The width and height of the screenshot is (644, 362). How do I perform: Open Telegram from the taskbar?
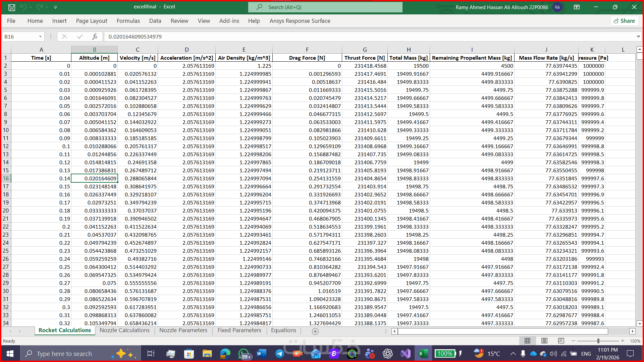point(279,354)
